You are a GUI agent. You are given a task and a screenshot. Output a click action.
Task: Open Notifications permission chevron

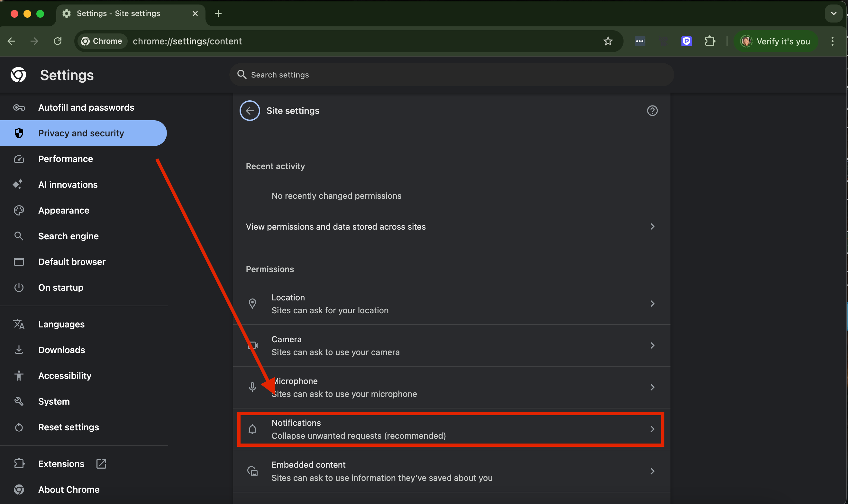[x=652, y=429]
